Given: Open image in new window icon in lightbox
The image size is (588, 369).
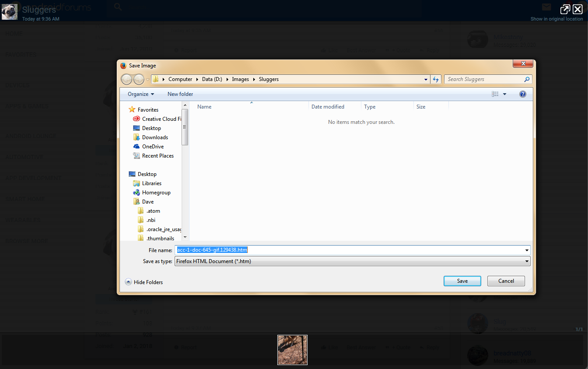Looking at the screenshot, I should pos(565,10).
